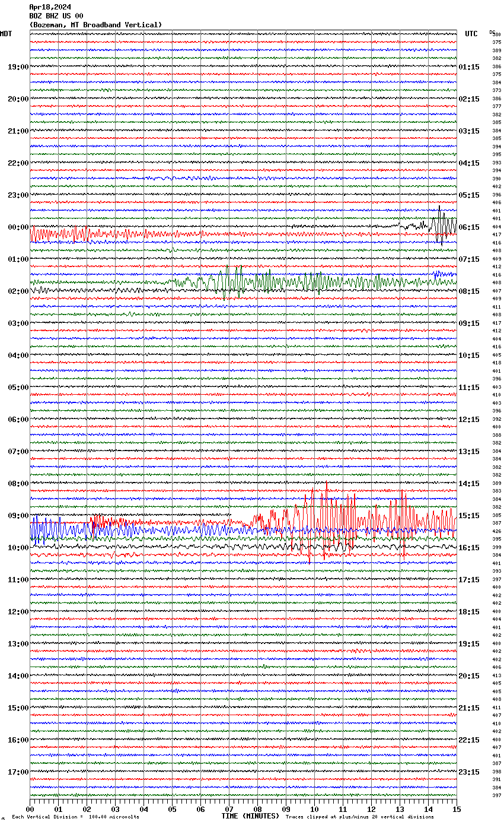
Task: Click the 19:00 MDT time label
Action: click(18, 67)
